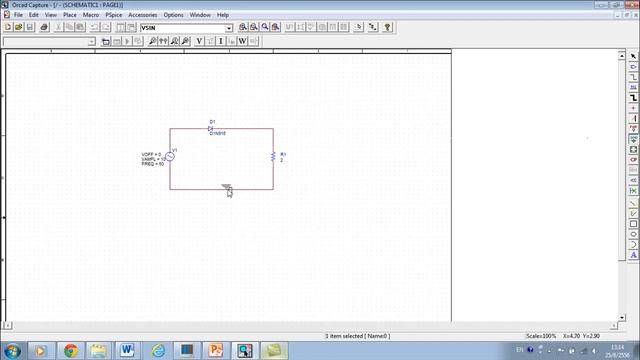Select the V1 sine source symbol
The width and height of the screenshot is (640, 360).
(x=170, y=156)
